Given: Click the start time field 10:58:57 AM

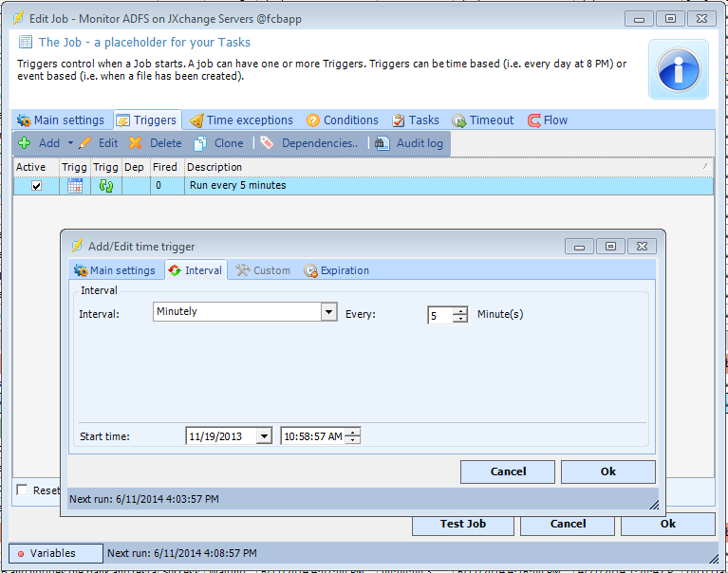Looking at the screenshot, I should click(312, 436).
